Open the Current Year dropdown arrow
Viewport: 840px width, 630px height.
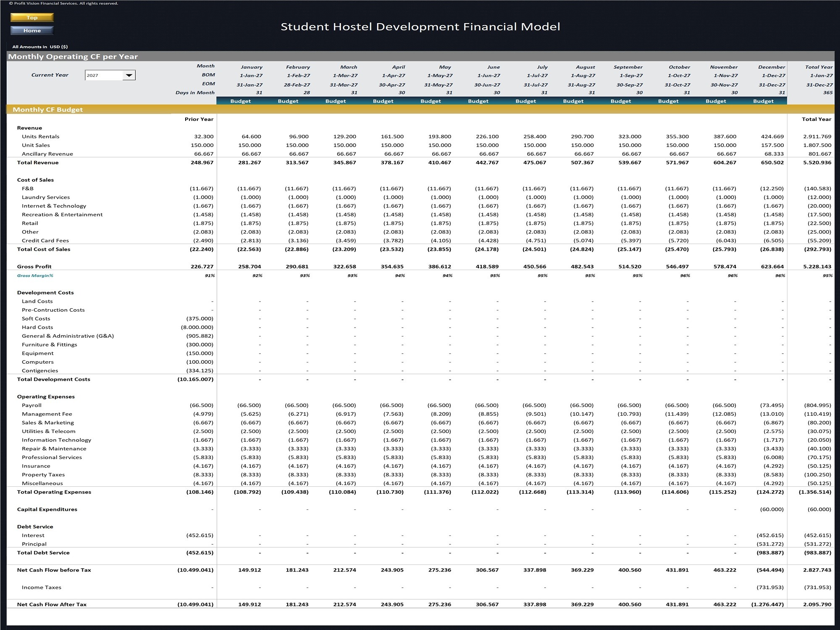129,75
